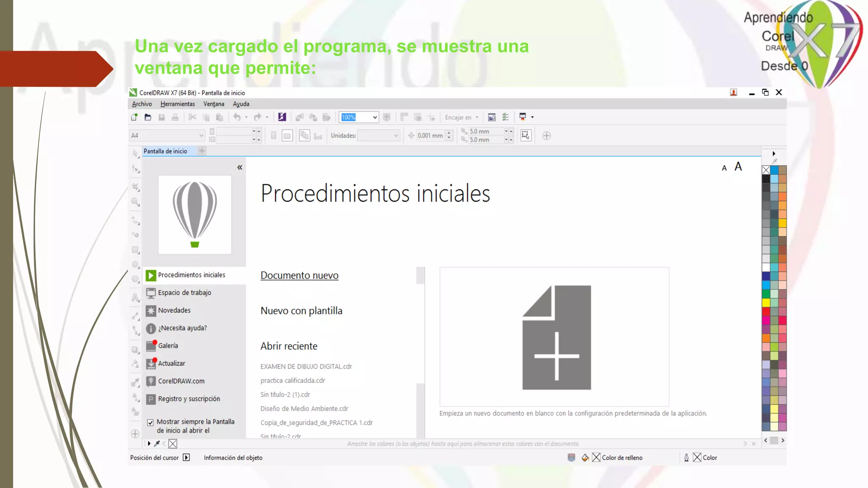The width and height of the screenshot is (868, 488).
Task: Open recent file EXAMEN DE DIBUJO DIGITAL.cdr
Action: coord(306,366)
